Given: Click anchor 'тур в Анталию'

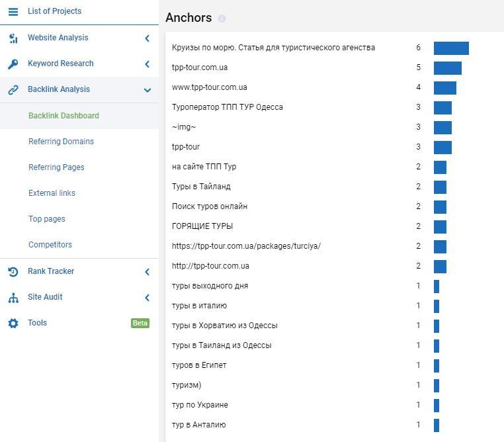Looking at the screenshot, I should [199, 425].
